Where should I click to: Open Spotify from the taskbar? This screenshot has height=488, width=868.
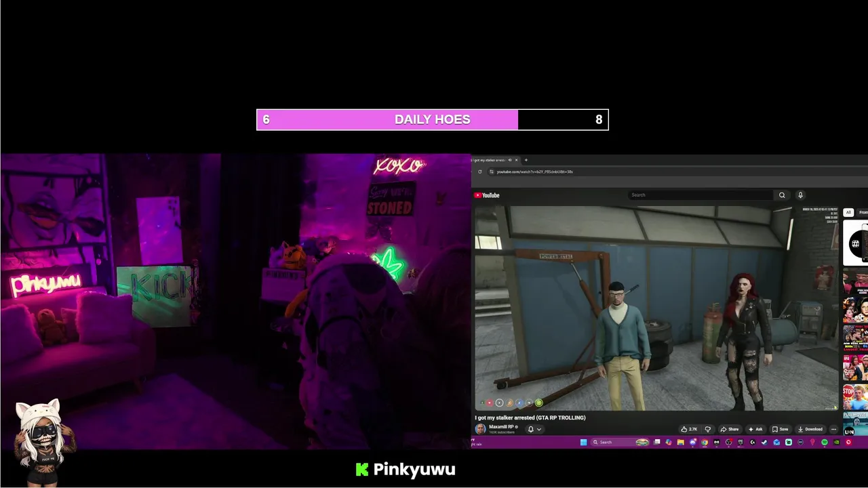824,442
